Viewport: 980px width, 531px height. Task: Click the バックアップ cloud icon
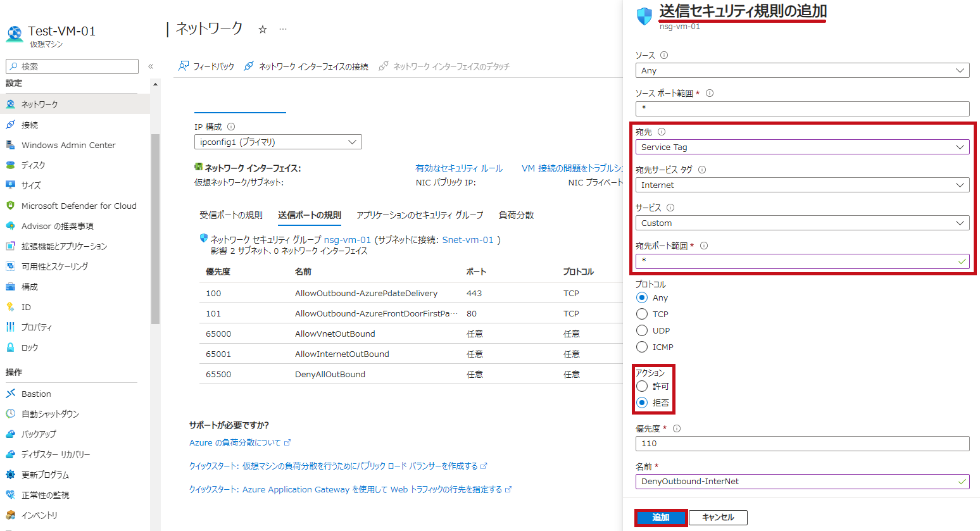point(10,434)
